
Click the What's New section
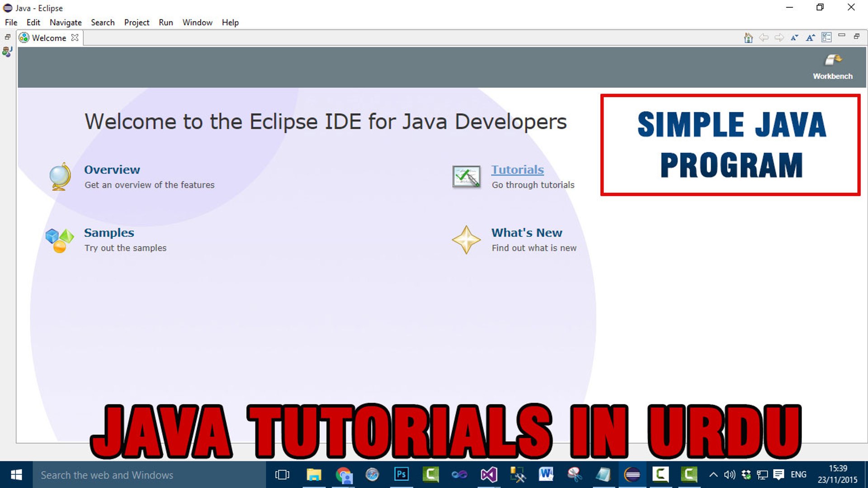click(x=527, y=232)
